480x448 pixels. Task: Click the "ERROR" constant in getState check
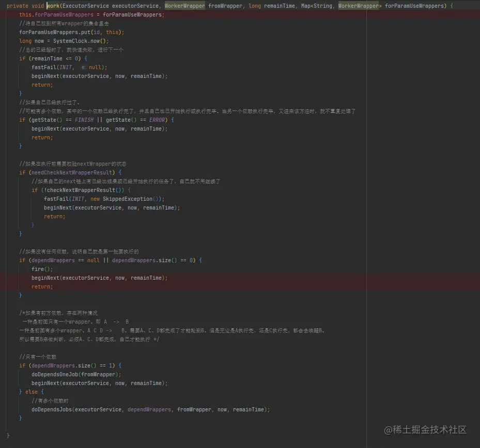157,120
